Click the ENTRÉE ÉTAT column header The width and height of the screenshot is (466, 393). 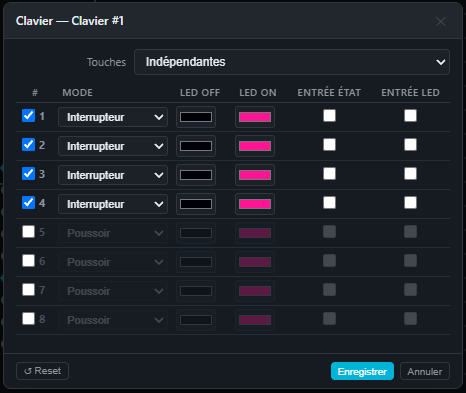[329, 92]
